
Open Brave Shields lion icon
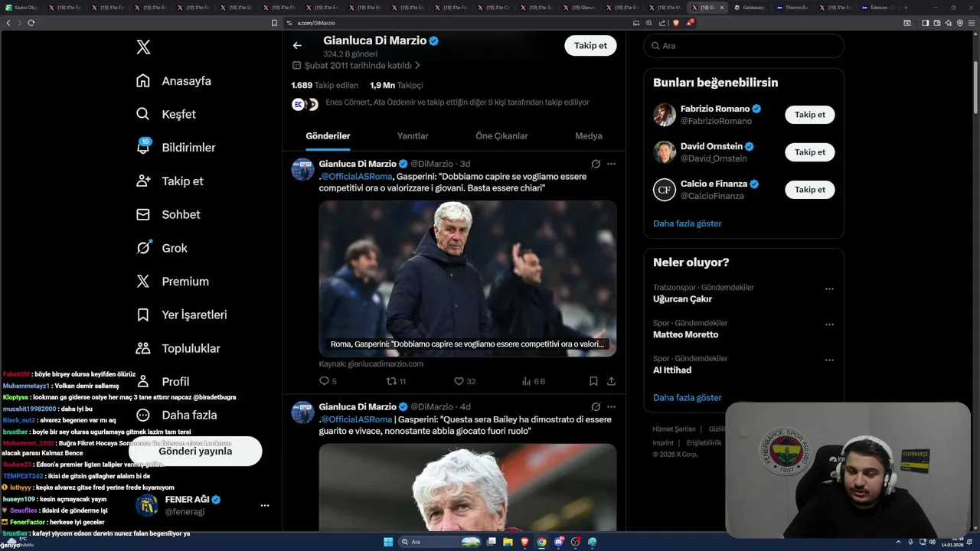[676, 23]
